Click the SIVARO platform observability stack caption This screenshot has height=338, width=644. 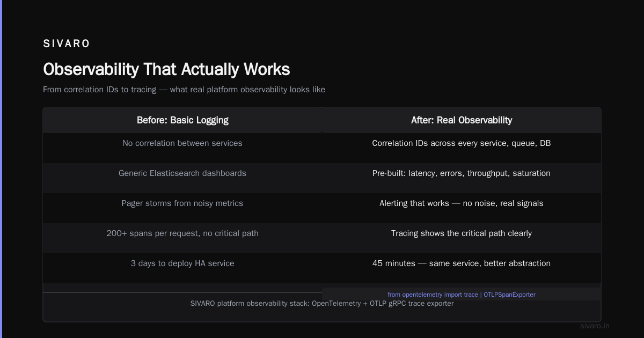pos(322,303)
